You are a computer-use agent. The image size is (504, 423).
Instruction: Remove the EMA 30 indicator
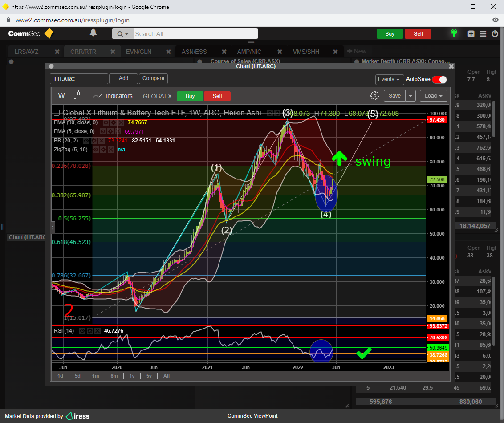tap(121, 122)
